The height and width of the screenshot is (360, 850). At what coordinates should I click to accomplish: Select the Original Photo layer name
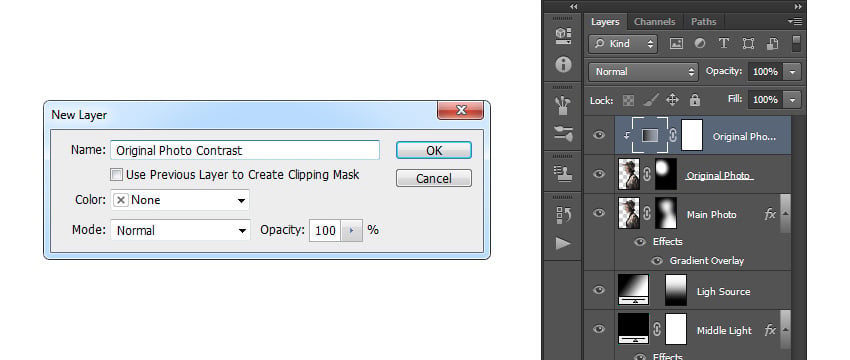[718, 176]
